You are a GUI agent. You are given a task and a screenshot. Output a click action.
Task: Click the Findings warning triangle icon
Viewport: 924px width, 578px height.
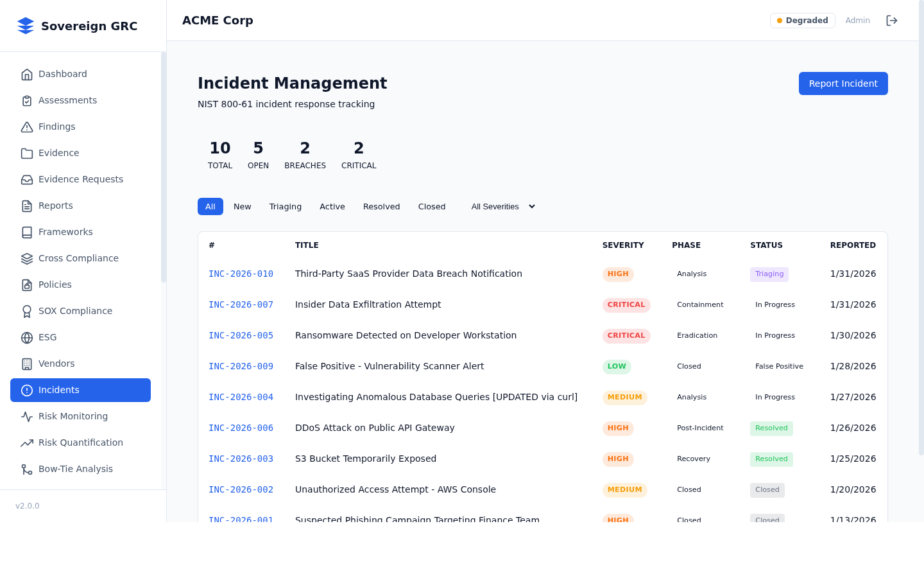pos(27,127)
